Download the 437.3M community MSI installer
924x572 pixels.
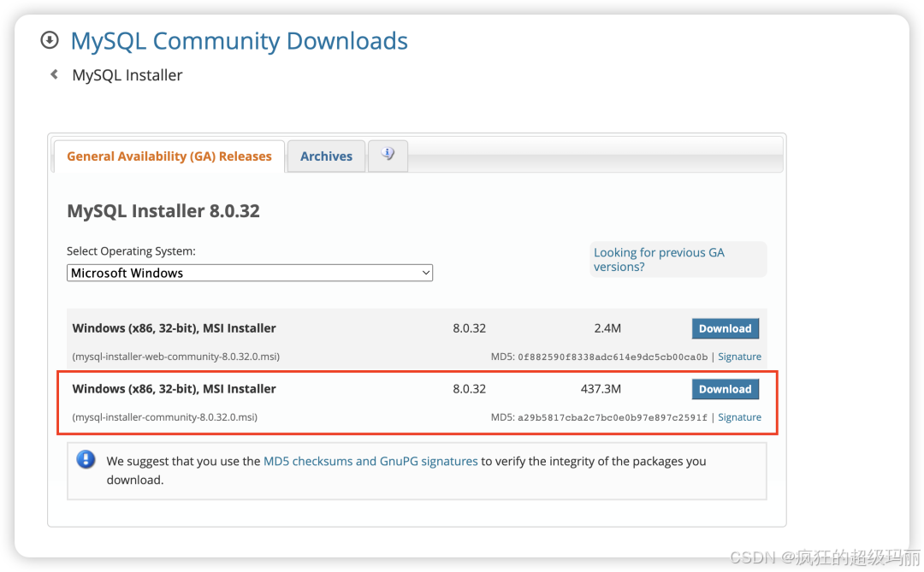(725, 389)
